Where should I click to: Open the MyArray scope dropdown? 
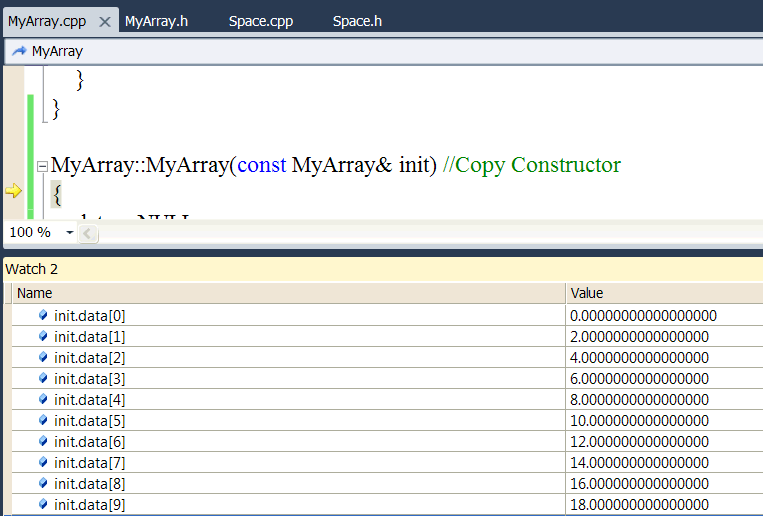point(383,51)
